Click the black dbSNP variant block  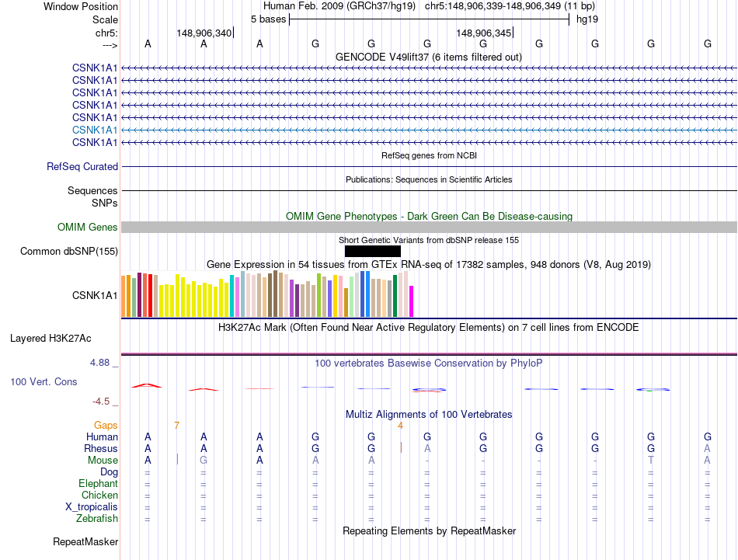pyautogui.click(x=373, y=252)
